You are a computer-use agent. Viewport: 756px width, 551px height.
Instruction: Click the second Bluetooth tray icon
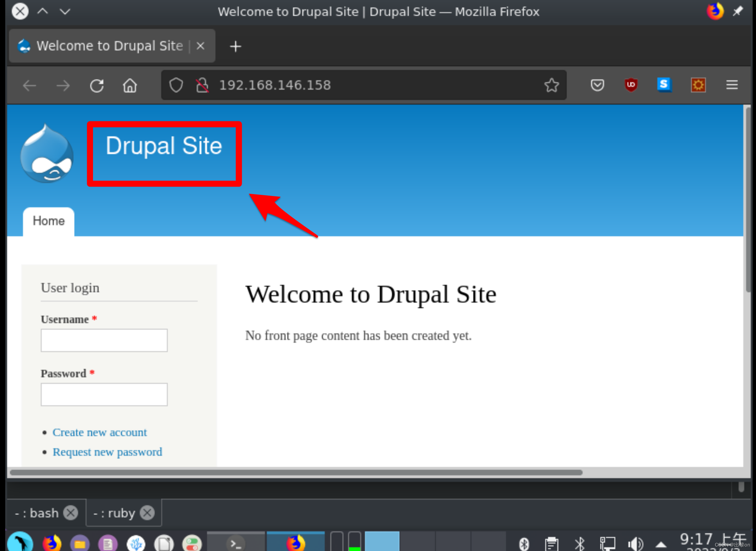point(580,544)
